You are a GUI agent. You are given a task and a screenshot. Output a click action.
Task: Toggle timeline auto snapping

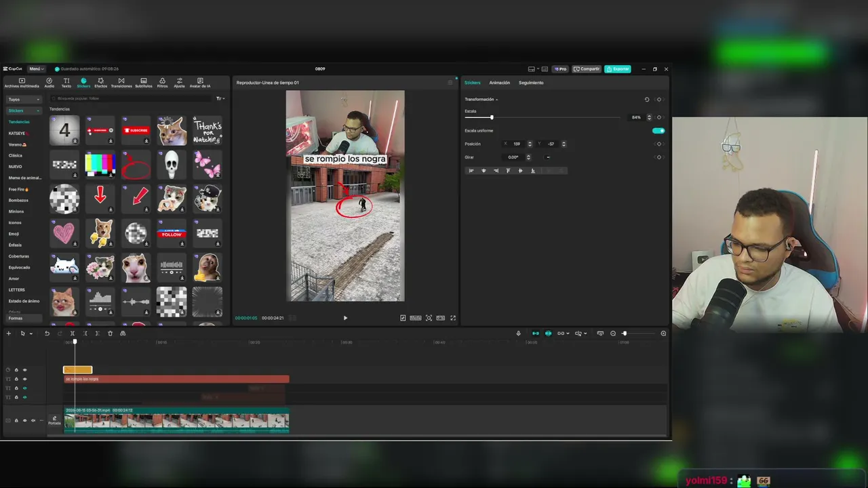pos(548,333)
